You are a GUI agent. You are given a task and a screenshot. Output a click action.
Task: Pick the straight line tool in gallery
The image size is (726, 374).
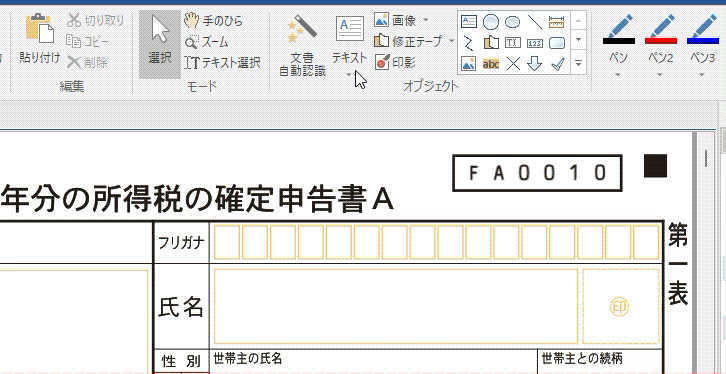(x=534, y=21)
